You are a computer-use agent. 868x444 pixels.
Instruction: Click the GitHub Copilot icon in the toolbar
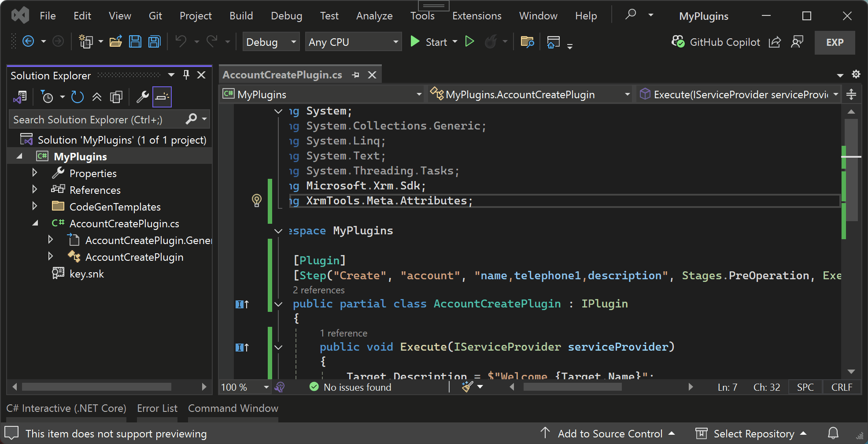pos(679,42)
